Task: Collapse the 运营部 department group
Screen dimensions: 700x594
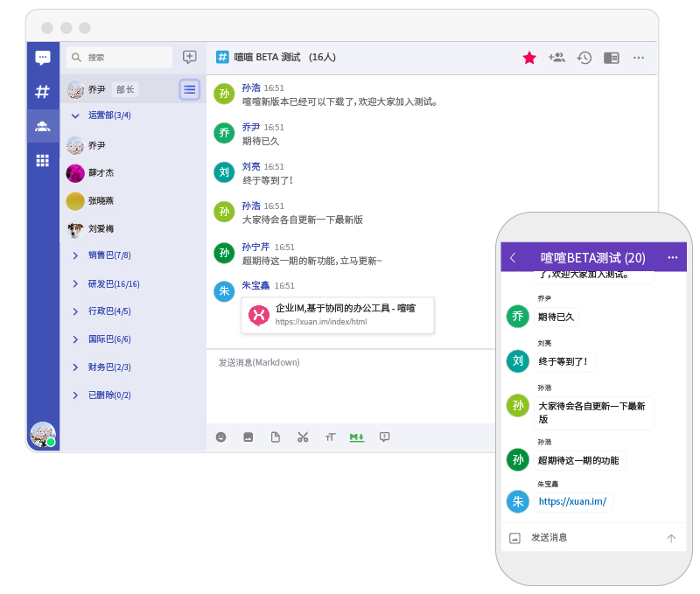Action: [x=75, y=115]
